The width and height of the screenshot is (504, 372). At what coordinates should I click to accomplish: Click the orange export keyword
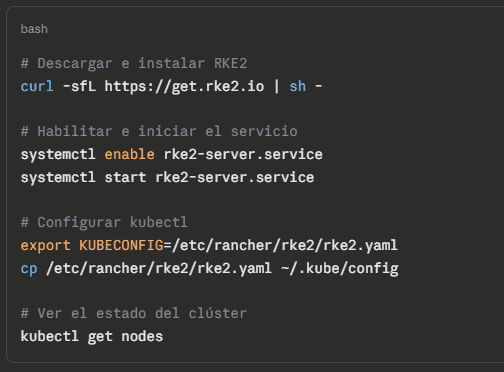[x=45, y=246]
